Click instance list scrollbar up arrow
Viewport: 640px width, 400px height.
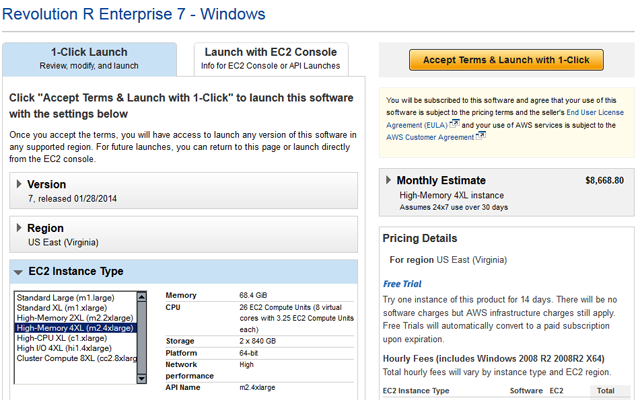(142, 297)
